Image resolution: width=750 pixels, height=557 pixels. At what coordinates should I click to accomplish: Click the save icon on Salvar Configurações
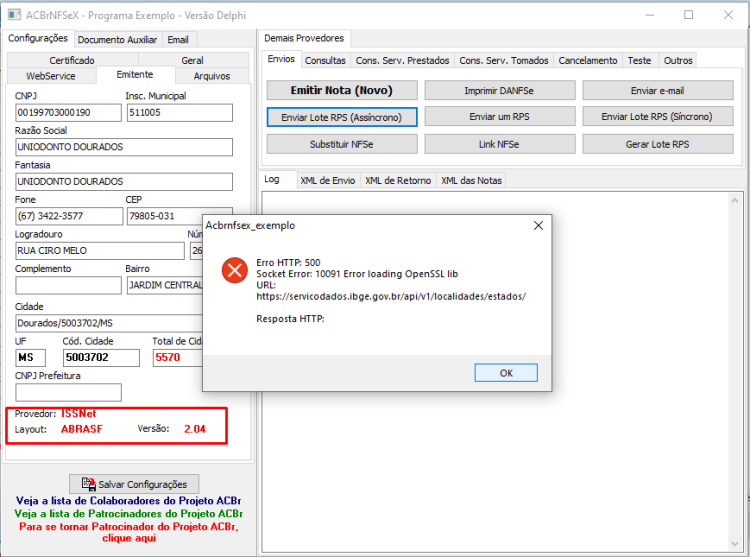(x=88, y=484)
